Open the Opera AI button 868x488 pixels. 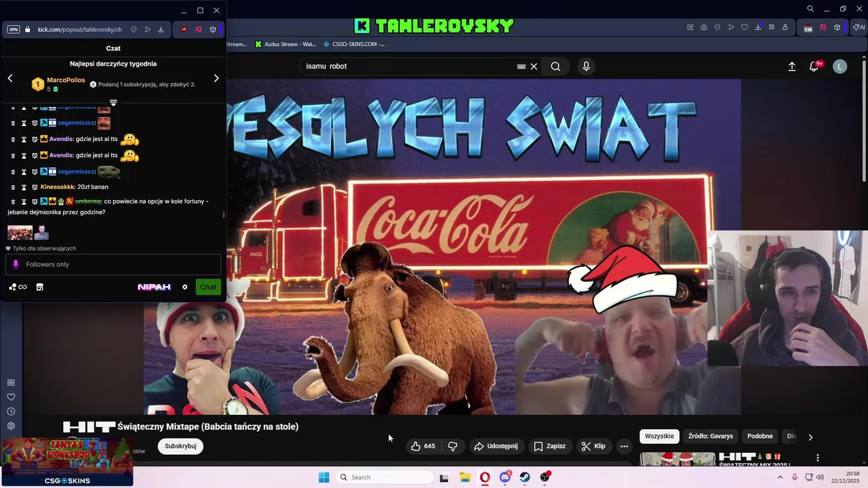click(859, 27)
